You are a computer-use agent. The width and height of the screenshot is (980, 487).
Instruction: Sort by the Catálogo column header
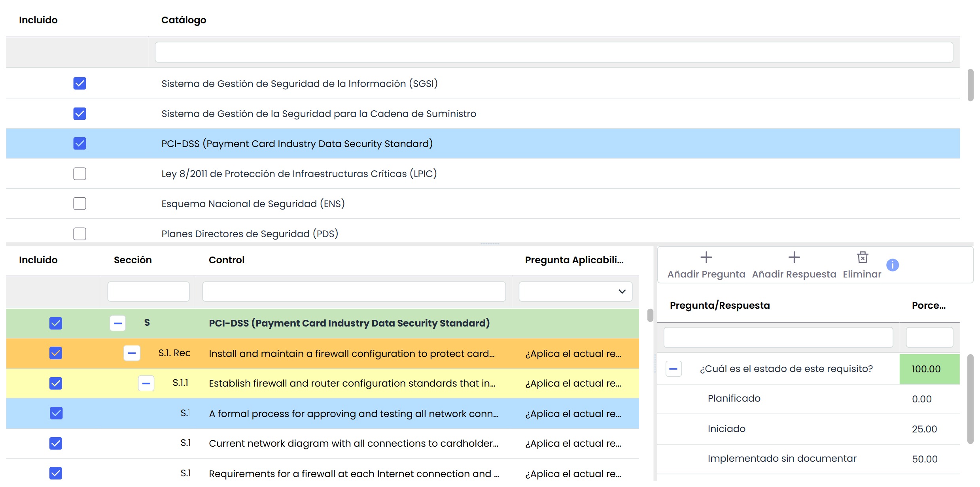184,20
